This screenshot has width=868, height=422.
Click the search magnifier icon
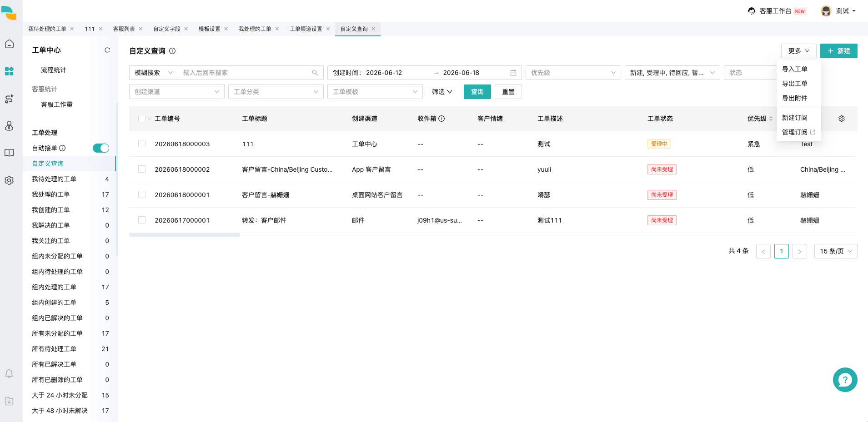pos(315,73)
